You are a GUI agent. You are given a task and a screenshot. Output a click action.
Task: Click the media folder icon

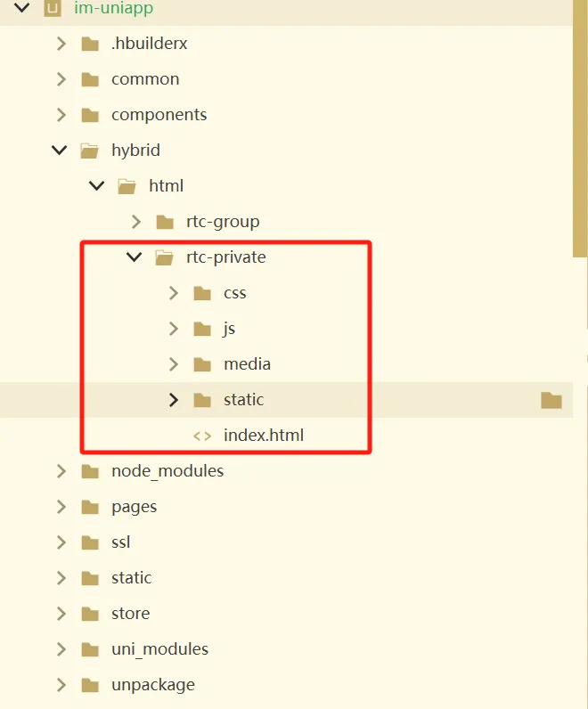202,364
